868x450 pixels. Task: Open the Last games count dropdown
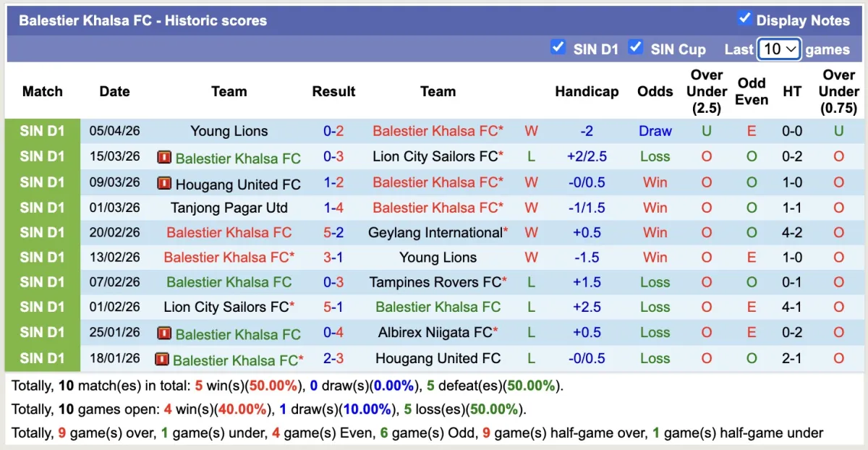click(x=779, y=49)
